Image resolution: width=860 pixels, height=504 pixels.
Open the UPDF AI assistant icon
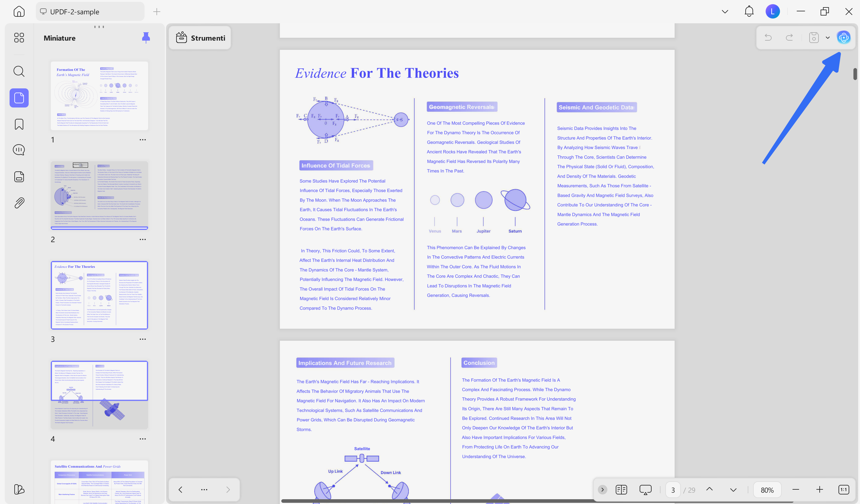pos(843,38)
